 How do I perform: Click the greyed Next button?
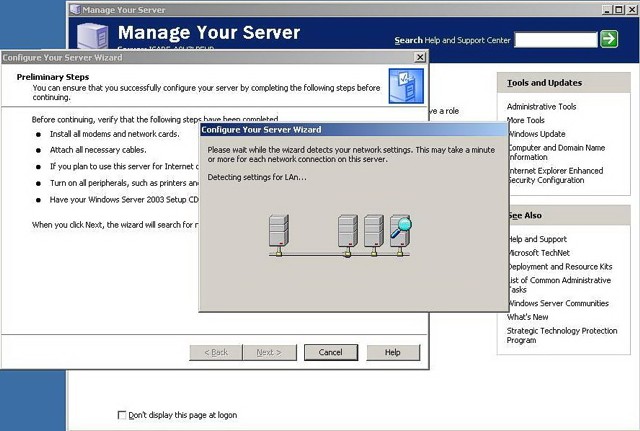point(269,352)
